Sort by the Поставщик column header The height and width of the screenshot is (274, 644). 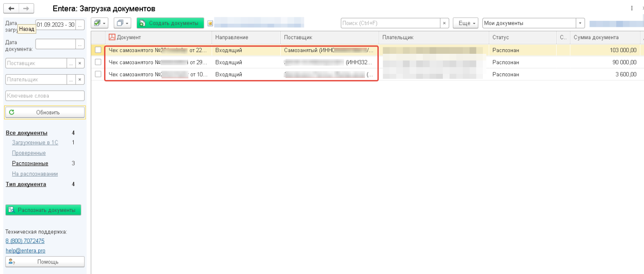pos(330,37)
